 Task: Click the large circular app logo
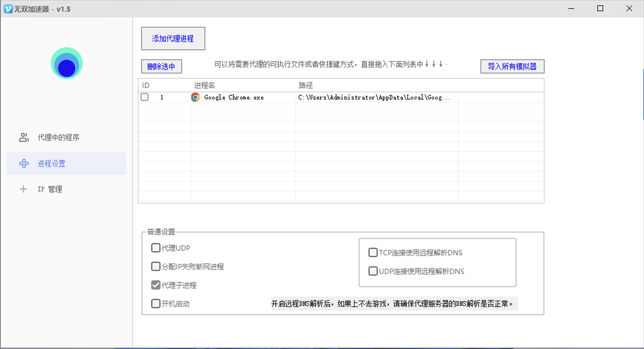point(67,63)
